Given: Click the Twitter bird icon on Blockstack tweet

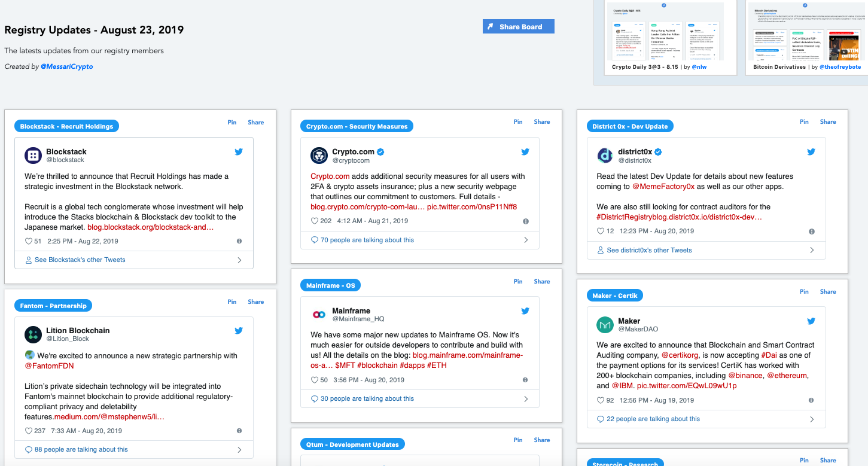Looking at the screenshot, I should pos(239,152).
